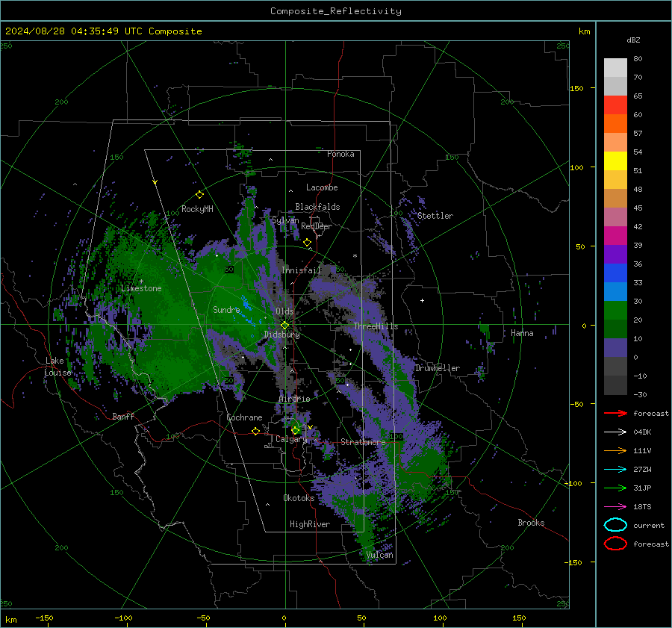Viewport: 672px width, 628px height.
Task: Click the -100 value on right vertical axis
Action: (x=573, y=483)
